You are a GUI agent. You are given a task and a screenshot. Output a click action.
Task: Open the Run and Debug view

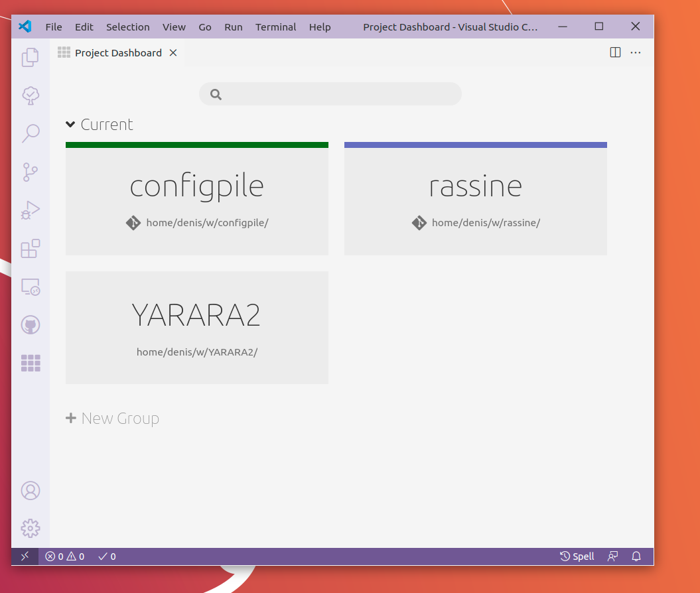tap(31, 210)
